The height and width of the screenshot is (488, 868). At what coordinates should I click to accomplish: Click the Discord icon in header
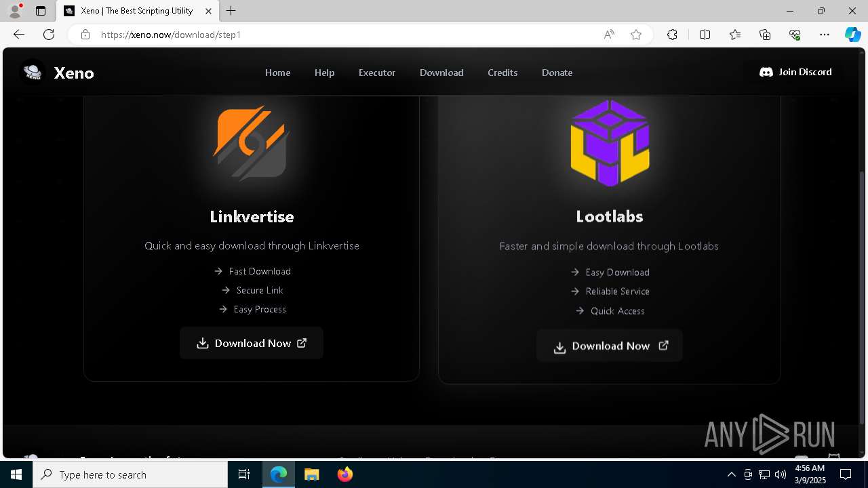[766, 72]
